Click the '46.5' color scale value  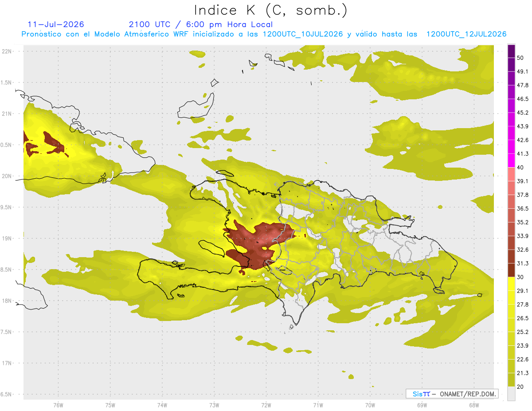[x=523, y=99]
